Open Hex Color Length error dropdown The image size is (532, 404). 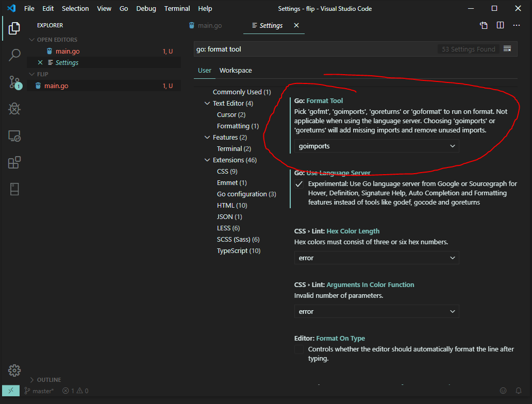click(377, 258)
